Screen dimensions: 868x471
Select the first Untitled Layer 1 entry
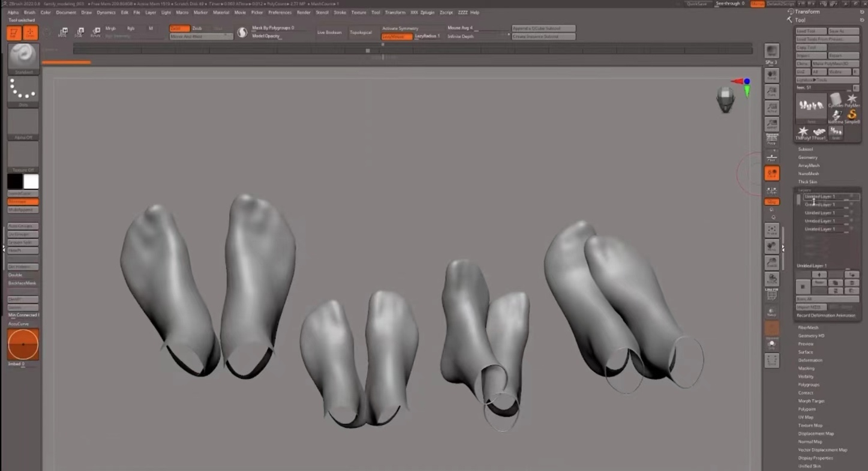click(x=820, y=197)
